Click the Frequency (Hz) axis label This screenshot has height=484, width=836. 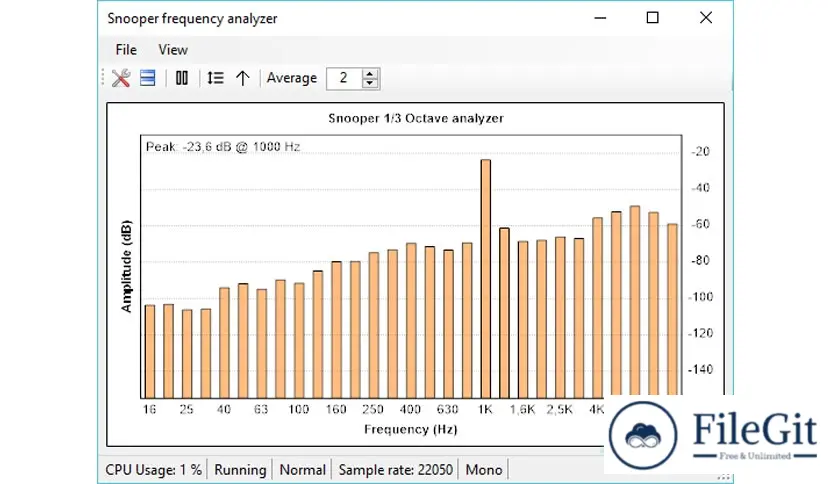(411, 429)
